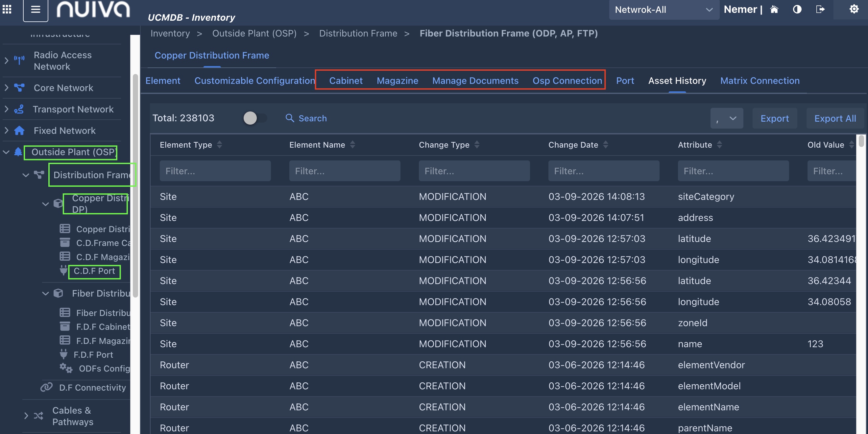Sort the Change Date column
This screenshot has height=434, width=868.
click(x=606, y=145)
